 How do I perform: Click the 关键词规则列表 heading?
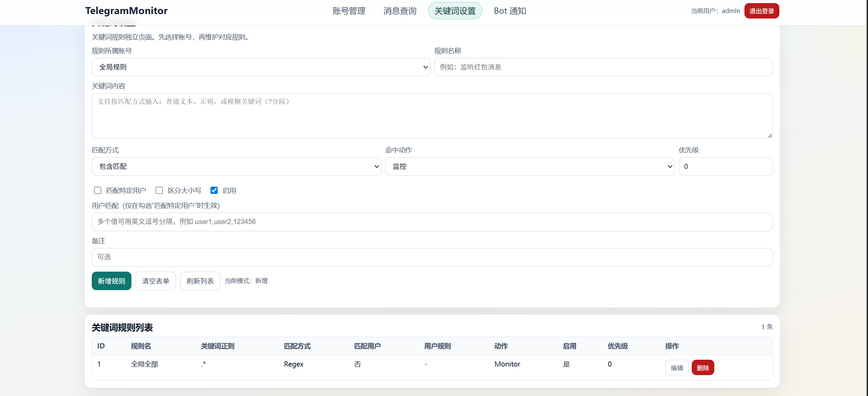pyautogui.click(x=122, y=327)
